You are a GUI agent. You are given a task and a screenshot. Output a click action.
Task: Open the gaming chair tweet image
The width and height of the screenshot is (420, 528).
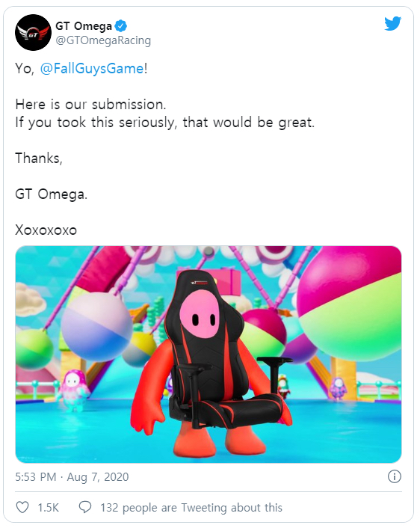click(x=209, y=354)
